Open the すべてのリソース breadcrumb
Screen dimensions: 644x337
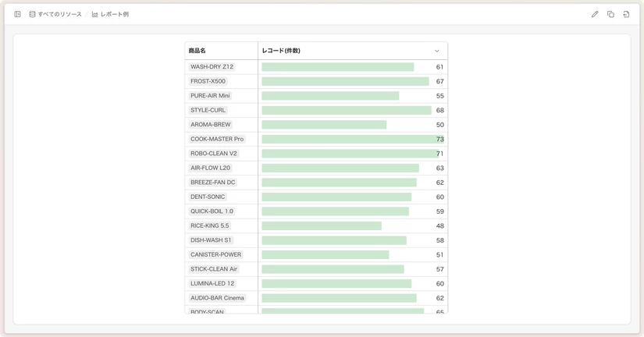pyautogui.click(x=59, y=14)
